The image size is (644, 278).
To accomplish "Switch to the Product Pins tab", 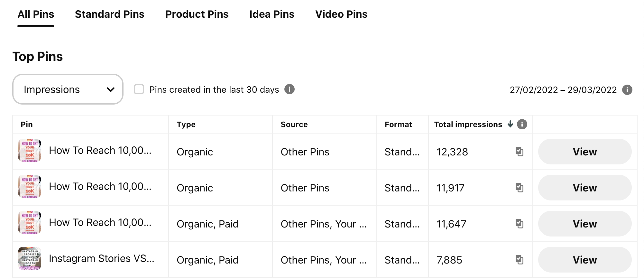I will click(x=197, y=14).
